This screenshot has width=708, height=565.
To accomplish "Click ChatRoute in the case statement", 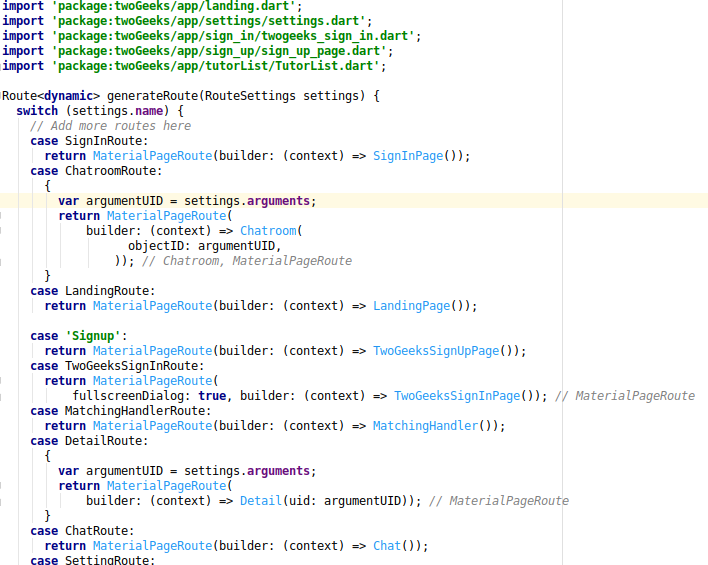I will pyautogui.click(x=96, y=531).
